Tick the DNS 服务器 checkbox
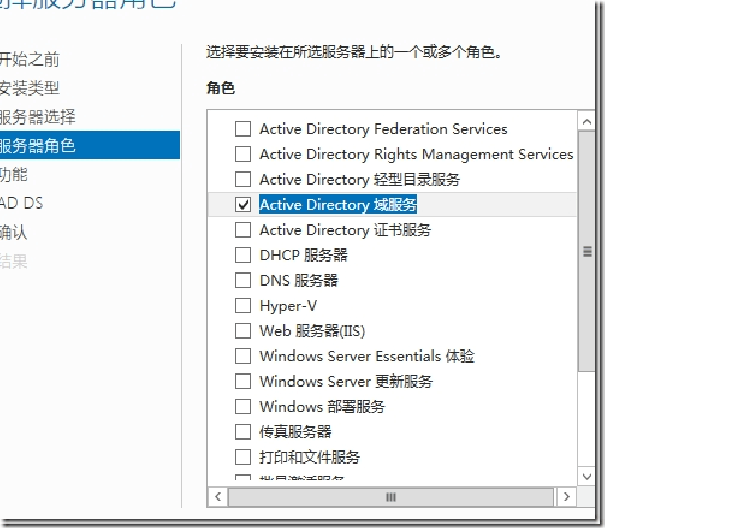Screen dimensions: 753x528 click(x=242, y=281)
